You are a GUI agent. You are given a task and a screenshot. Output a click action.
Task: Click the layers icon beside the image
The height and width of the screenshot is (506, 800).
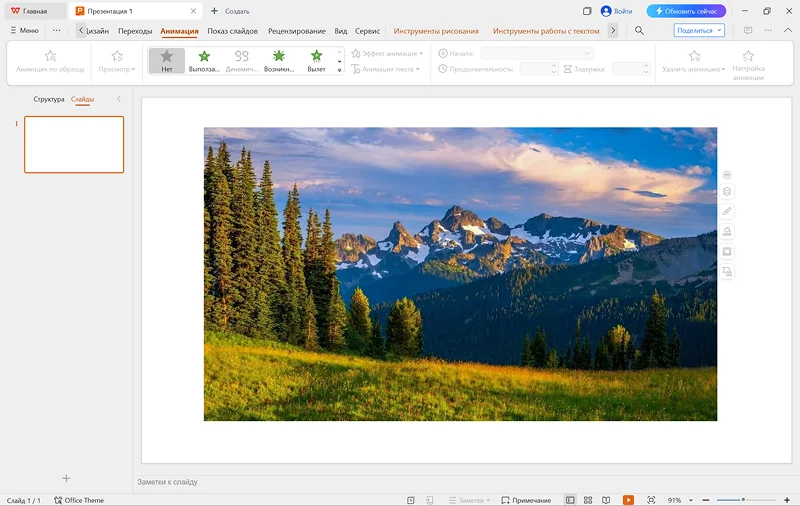pyautogui.click(x=727, y=192)
